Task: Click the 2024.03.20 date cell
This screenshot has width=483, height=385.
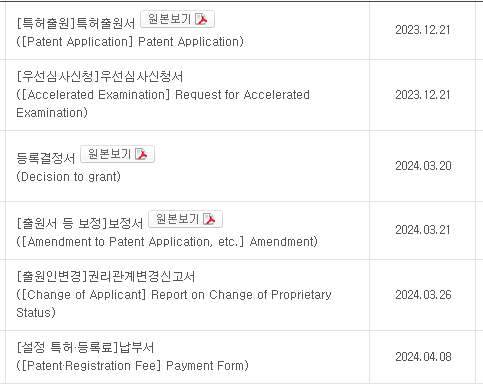Action: 423,166
